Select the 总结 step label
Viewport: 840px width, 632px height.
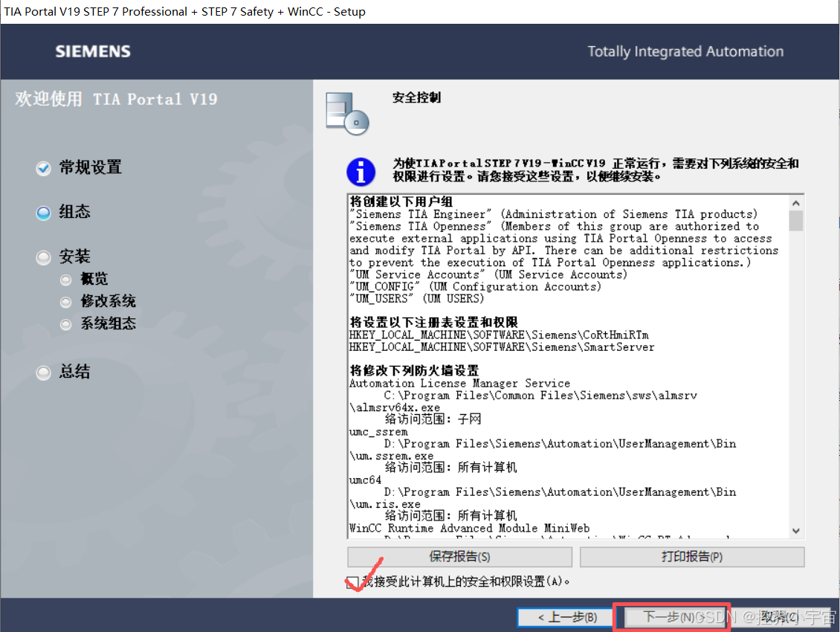tap(74, 372)
